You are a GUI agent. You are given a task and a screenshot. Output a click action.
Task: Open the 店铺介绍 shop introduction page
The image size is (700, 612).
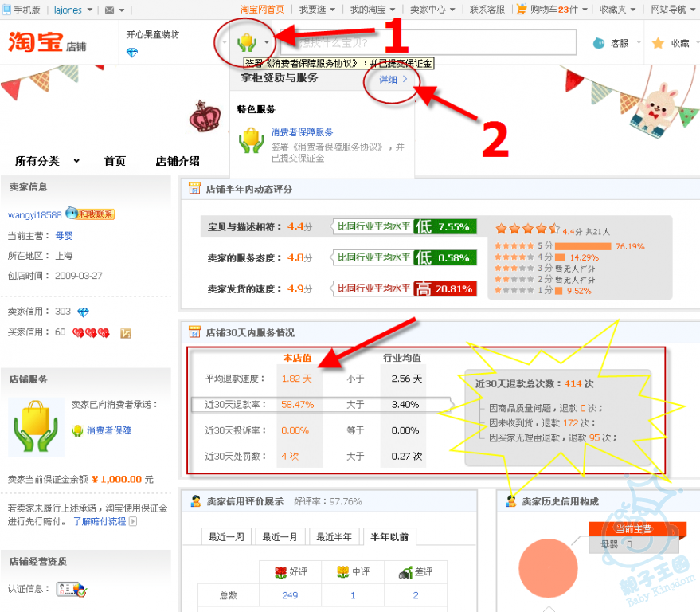(x=177, y=161)
